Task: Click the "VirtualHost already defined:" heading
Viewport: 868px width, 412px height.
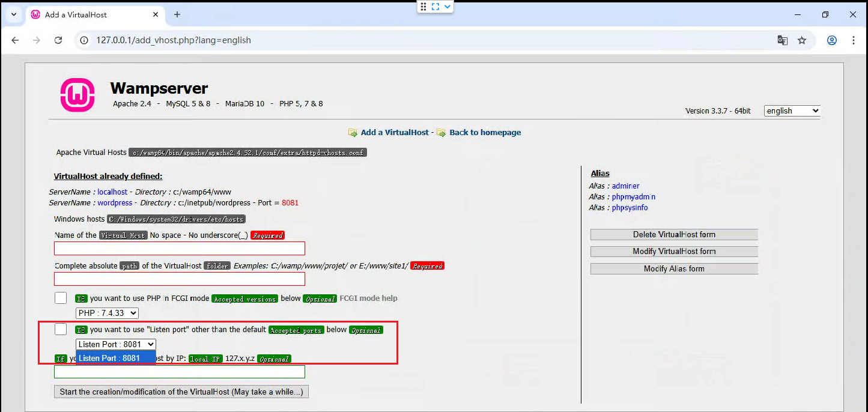Action: (x=108, y=177)
